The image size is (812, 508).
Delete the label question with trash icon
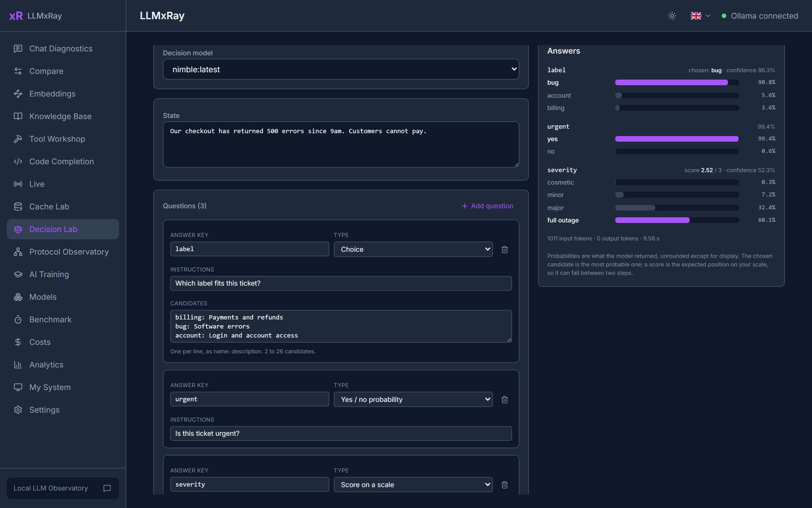coord(504,249)
